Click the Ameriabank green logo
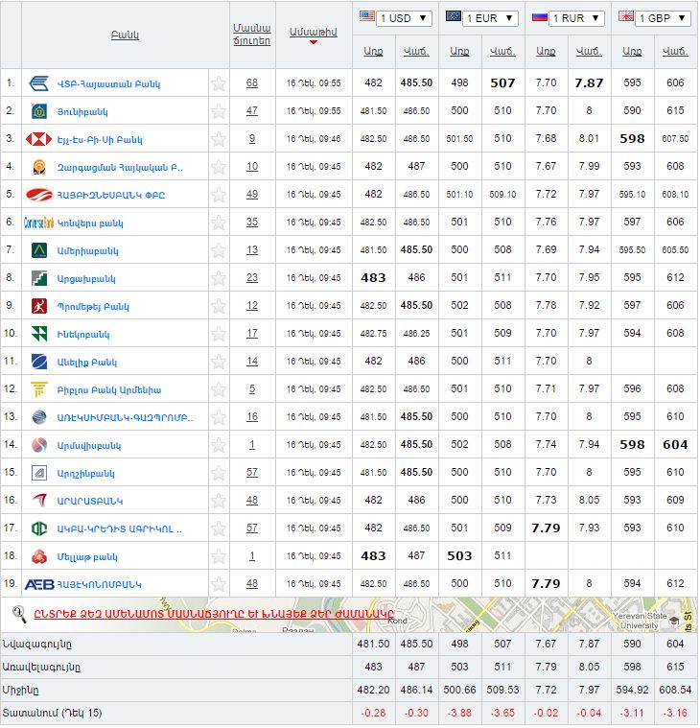700x728 pixels. [39, 250]
